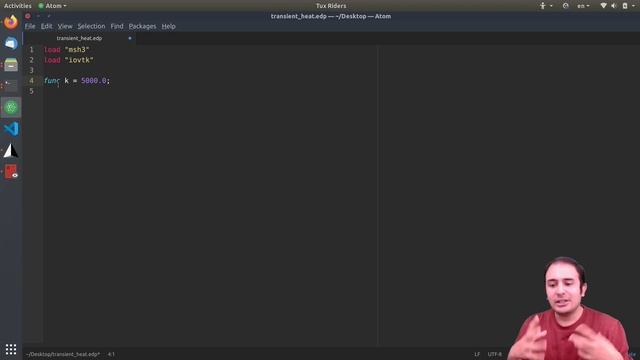Click the 5000.0 value on line 4
This screenshot has height=360, width=640.
(x=94, y=81)
